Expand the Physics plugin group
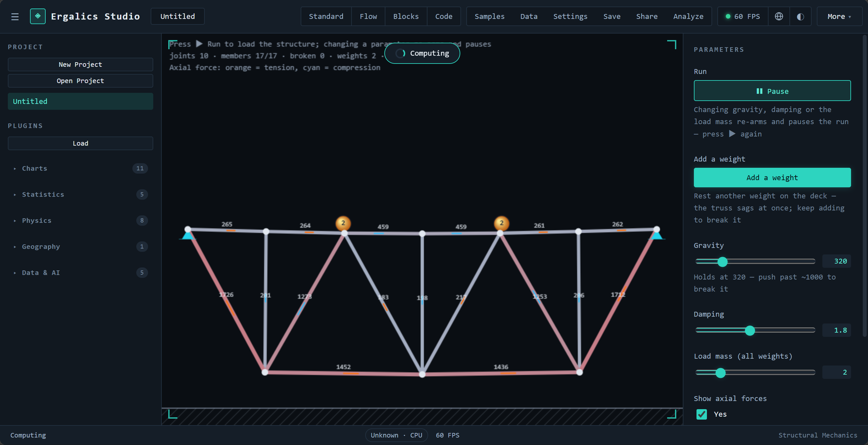868x445 pixels. click(x=80, y=221)
